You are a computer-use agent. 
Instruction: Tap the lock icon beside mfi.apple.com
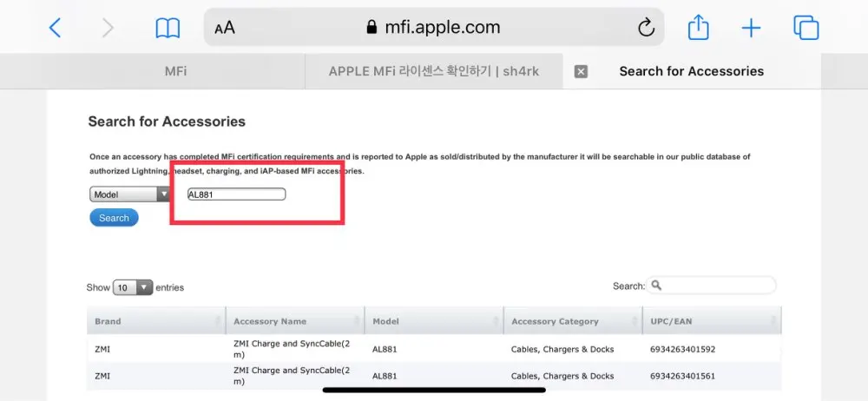click(x=372, y=27)
